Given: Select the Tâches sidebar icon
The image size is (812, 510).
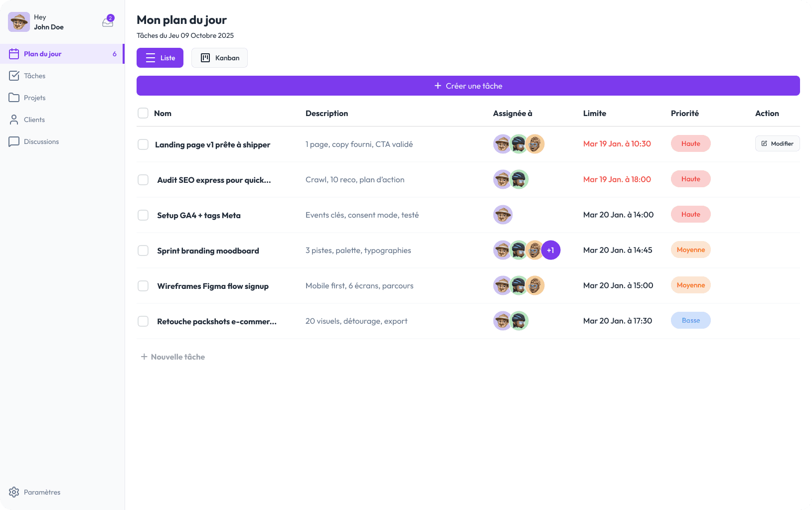Looking at the screenshot, I should (x=13, y=75).
